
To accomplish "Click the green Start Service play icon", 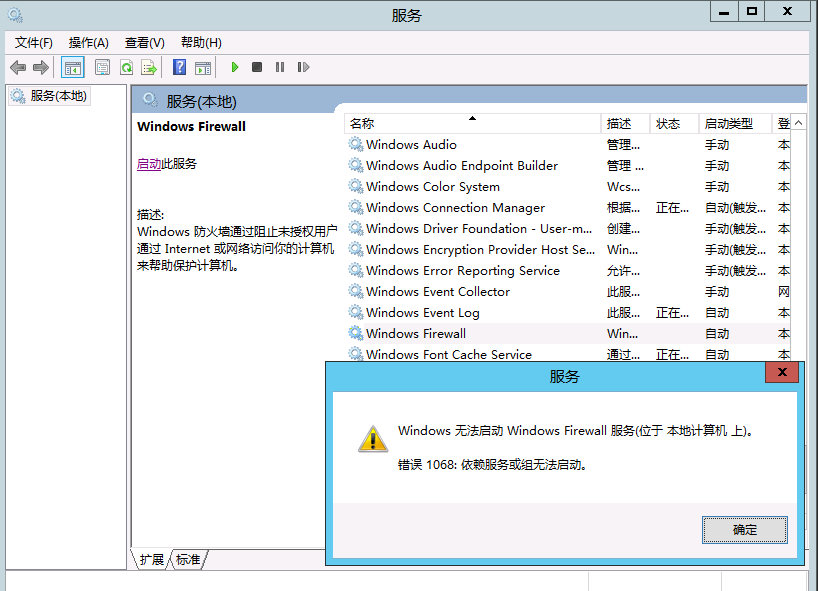I will point(235,67).
